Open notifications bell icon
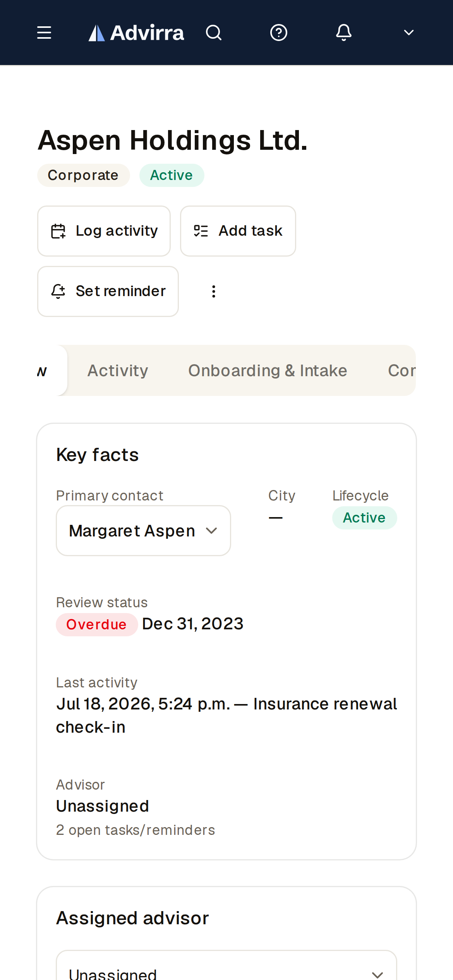This screenshot has width=453, height=980. coord(344,33)
